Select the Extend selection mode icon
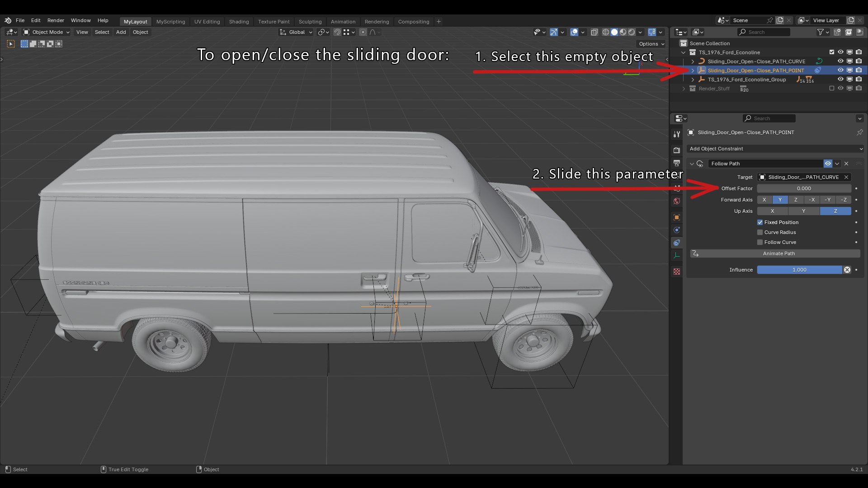The height and width of the screenshot is (488, 868). (x=33, y=44)
